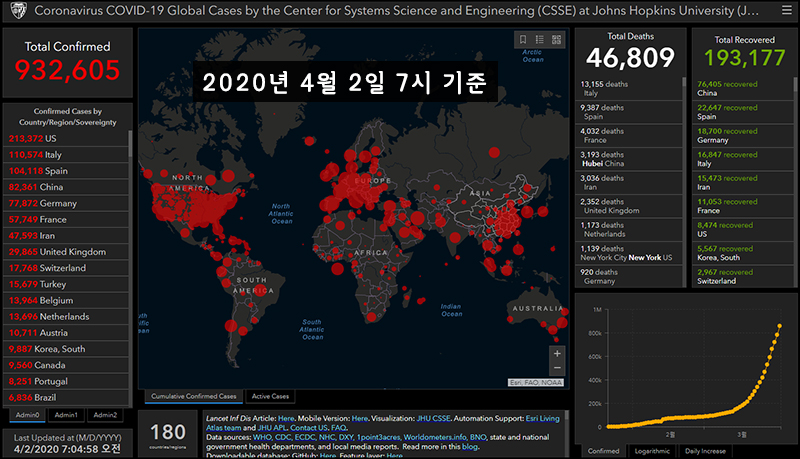The height and width of the screenshot is (459, 800).
Task: Zoom in on the map with plus button
Action: pos(557,353)
